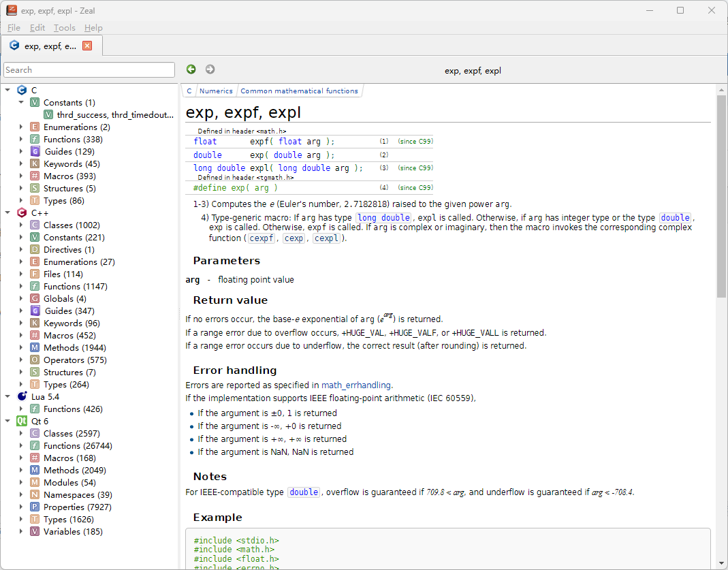
Task: Collapse the C Constants (1) node
Action: click(21, 102)
